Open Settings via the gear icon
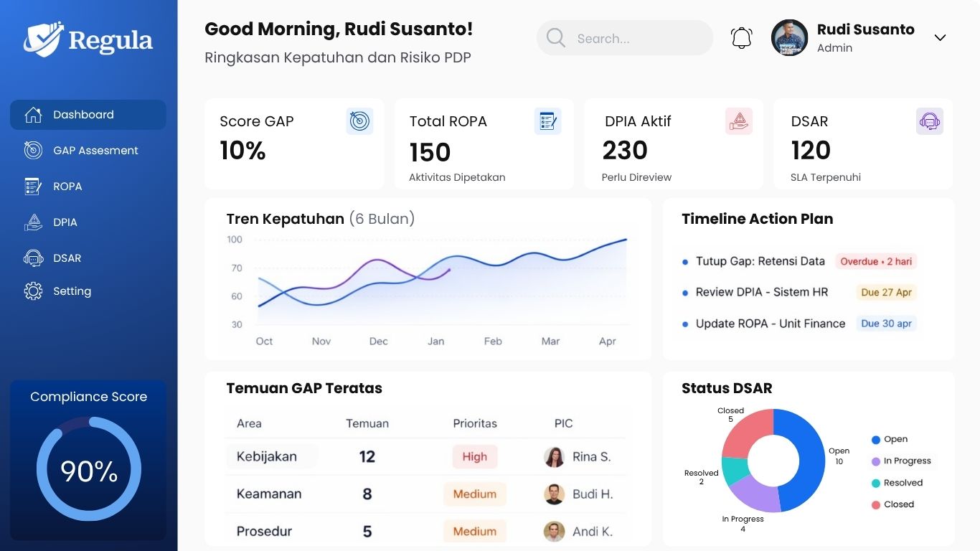The height and width of the screenshot is (551, 980). point(33,291)
